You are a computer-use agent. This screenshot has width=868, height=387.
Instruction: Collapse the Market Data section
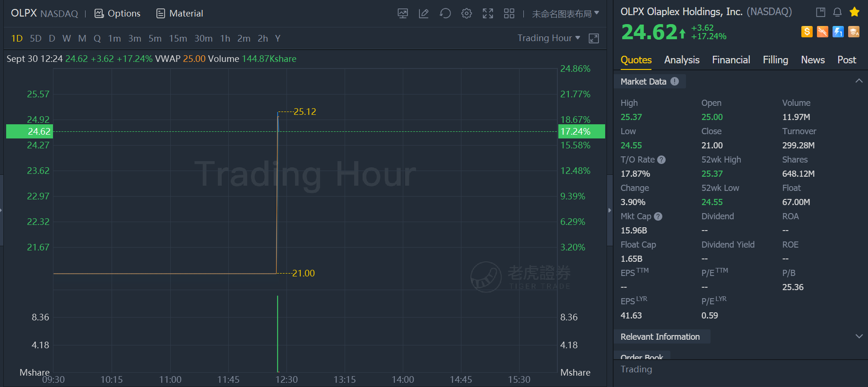point(859,81)
